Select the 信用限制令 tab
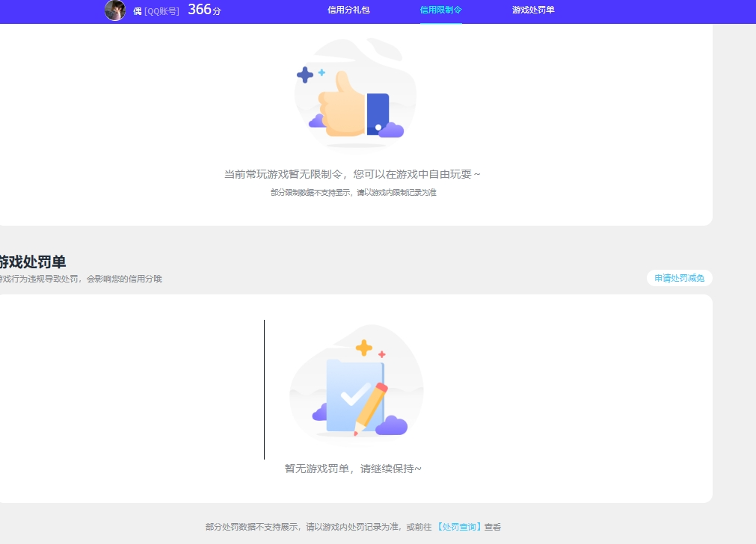This screenshot has height=544, width=756. [440, 10]
